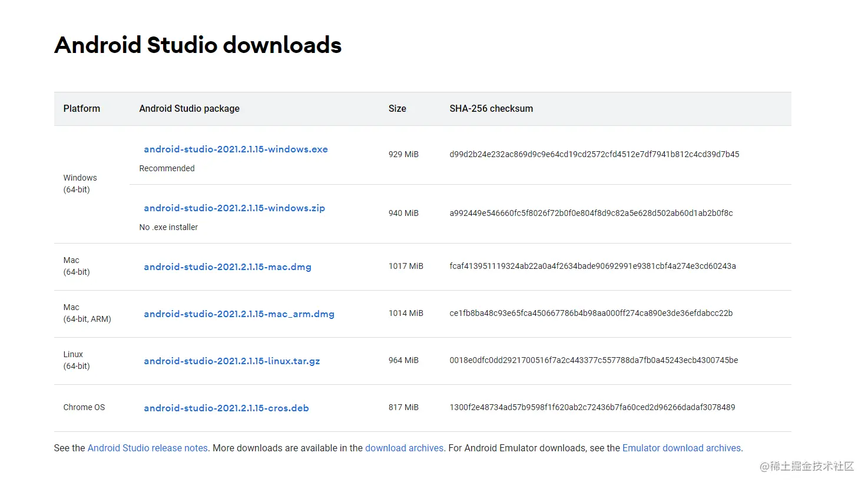The width and height of the screenshot is (868, 486).
Task: Download android-studio-2021.2.1.15-windows.exe
Action: point(235,149)
